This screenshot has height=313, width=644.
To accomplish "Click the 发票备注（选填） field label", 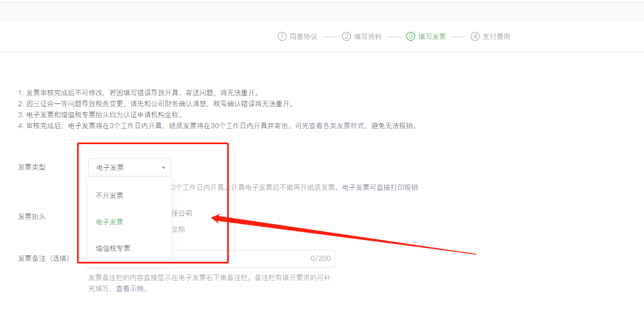I will click(x=43, y=259).
